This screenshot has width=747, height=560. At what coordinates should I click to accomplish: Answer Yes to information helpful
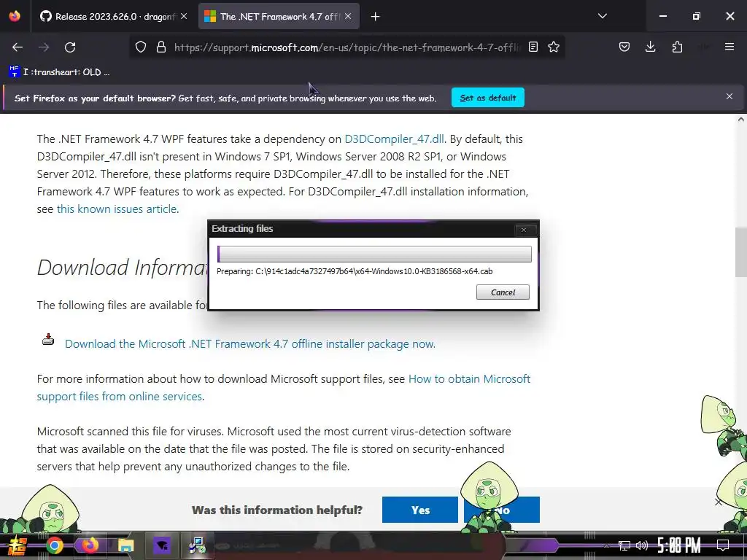tap(420, 510)
